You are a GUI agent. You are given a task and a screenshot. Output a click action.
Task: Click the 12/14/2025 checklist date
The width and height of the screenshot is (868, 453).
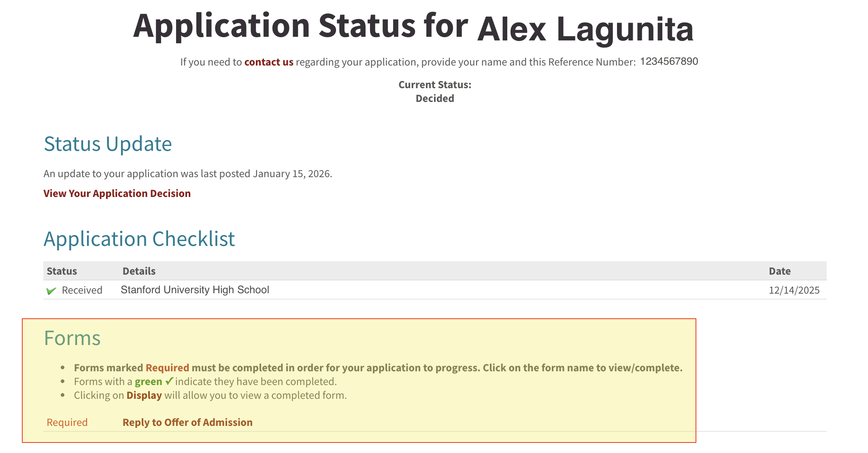[x=794, y=290]
